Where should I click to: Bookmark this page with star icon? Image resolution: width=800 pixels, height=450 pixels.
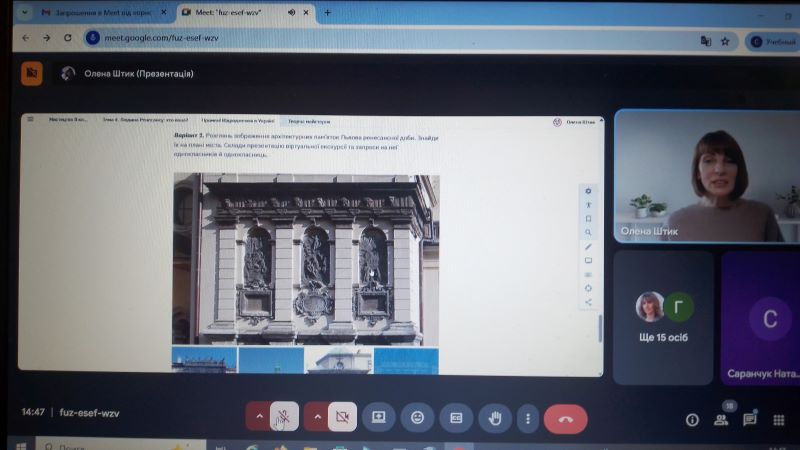click(x=725, y=41)
